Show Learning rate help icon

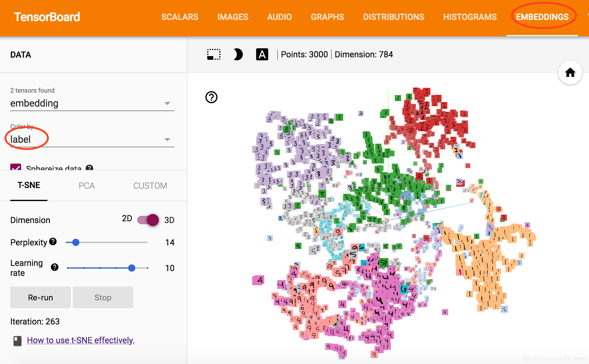(55, 267)
